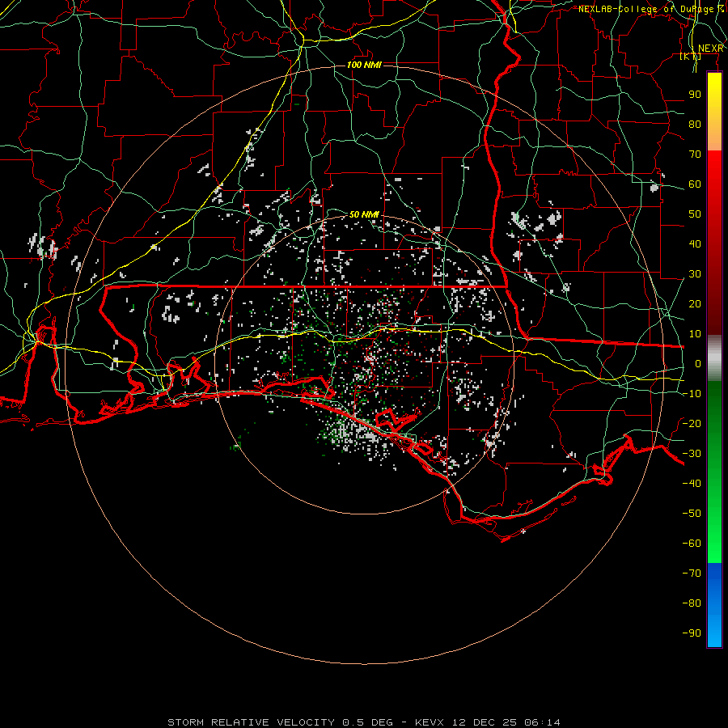This screenshot has width=728, height=728.
Task: Click the -60 value on the velocity scale
Action: (x=692, y=544)
